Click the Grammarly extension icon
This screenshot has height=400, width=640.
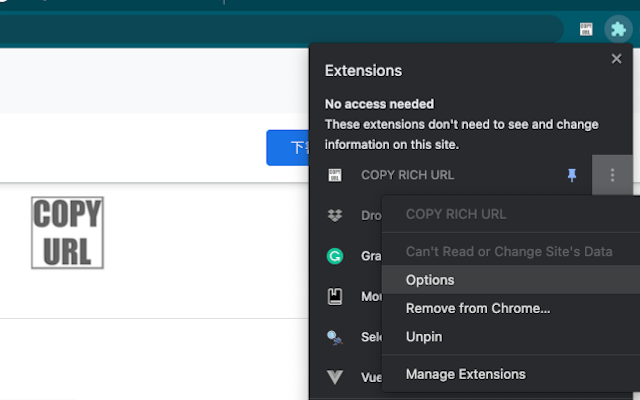pyautogui.click(x=335, y=256)
